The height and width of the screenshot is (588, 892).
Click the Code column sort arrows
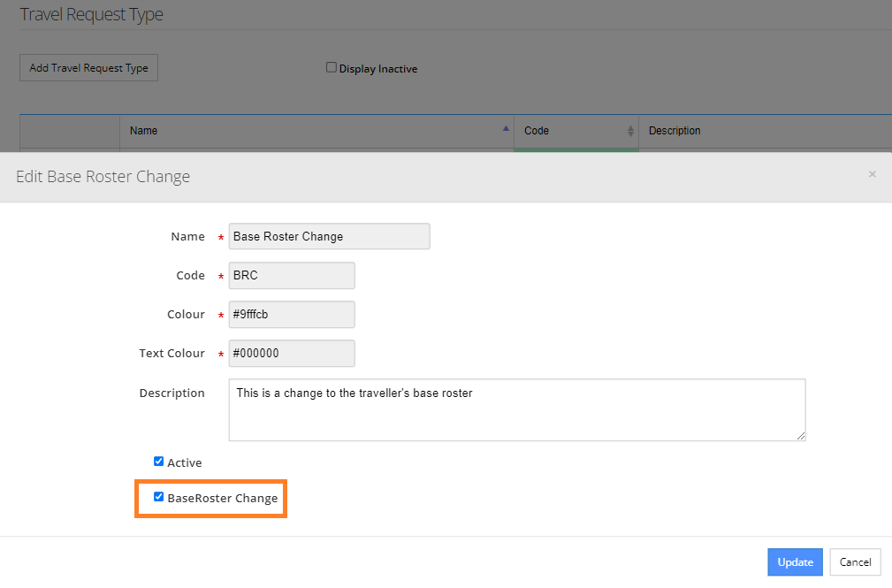630,131
